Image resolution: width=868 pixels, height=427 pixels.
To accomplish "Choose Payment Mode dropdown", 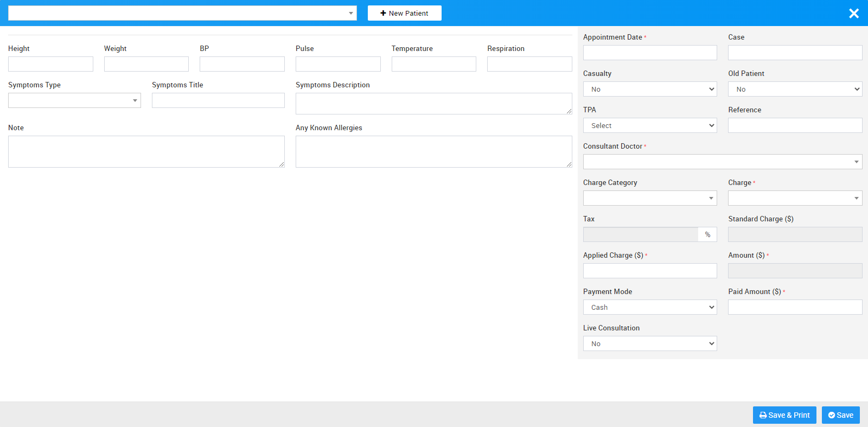I will [x=649, y=307].
